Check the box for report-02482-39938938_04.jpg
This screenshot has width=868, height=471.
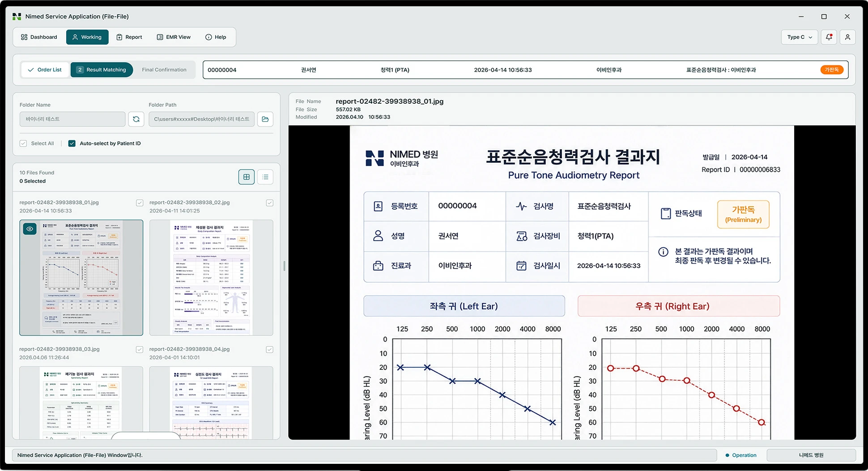269,350
